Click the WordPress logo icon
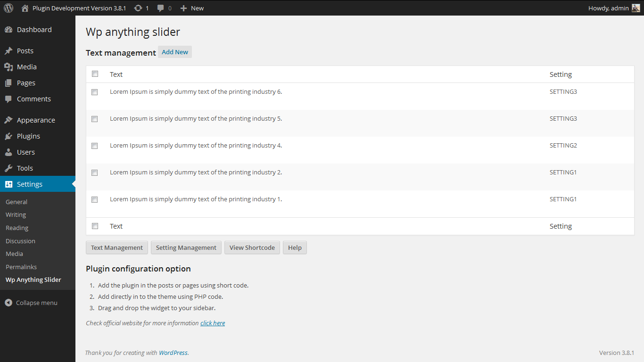 coord(8,8)
